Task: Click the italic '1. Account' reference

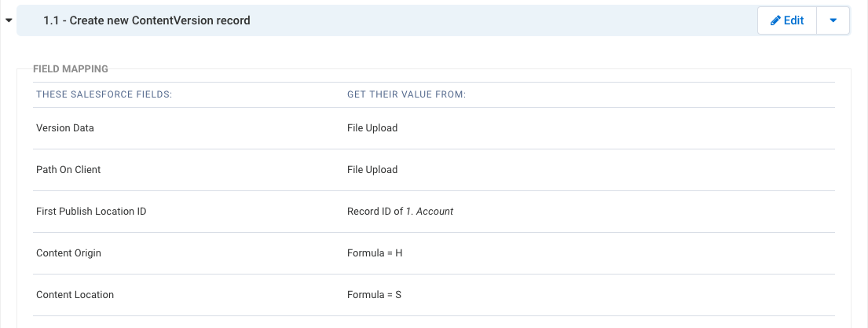Action: pyautogui.click(x=430, y=211)
